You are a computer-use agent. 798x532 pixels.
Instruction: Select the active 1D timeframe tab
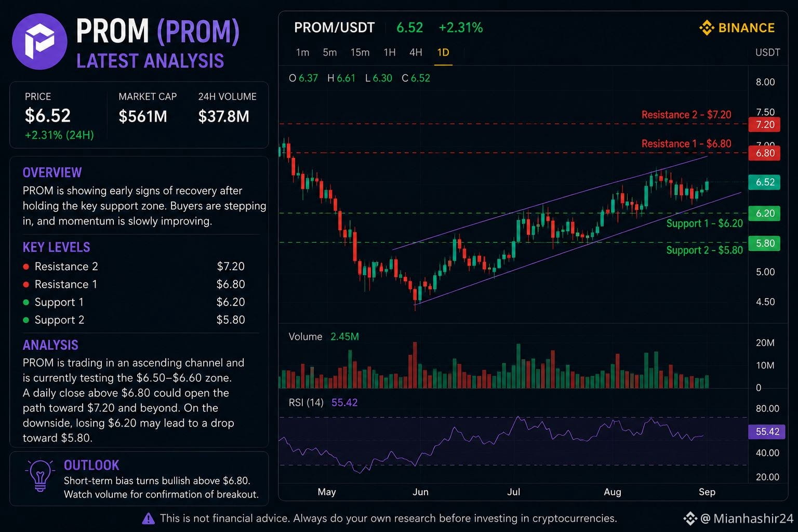pos(443,52)
